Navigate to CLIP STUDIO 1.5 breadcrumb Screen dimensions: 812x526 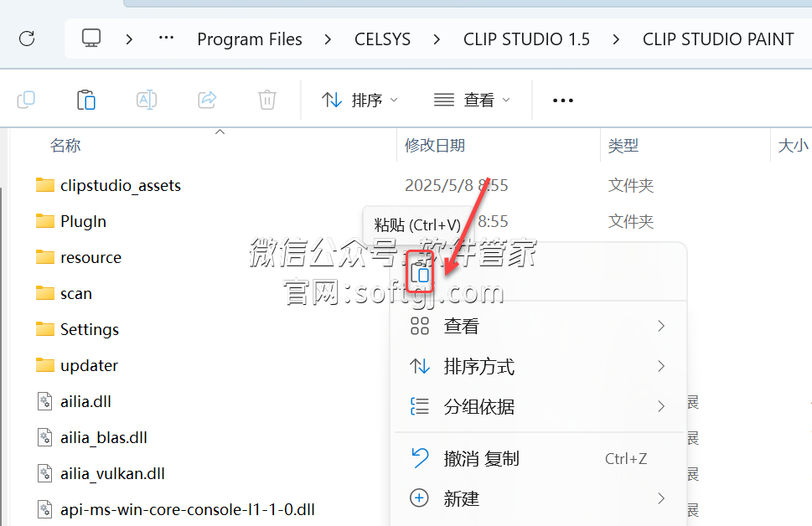[526, 39]
